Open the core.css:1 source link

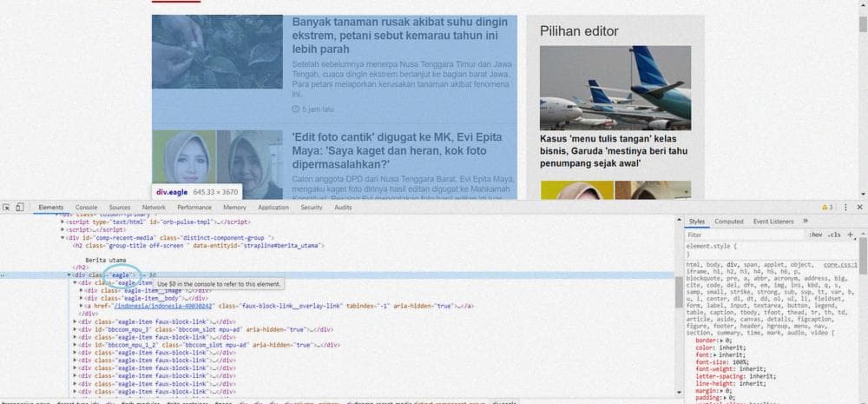pyautogui.click(x=839, y=265)
